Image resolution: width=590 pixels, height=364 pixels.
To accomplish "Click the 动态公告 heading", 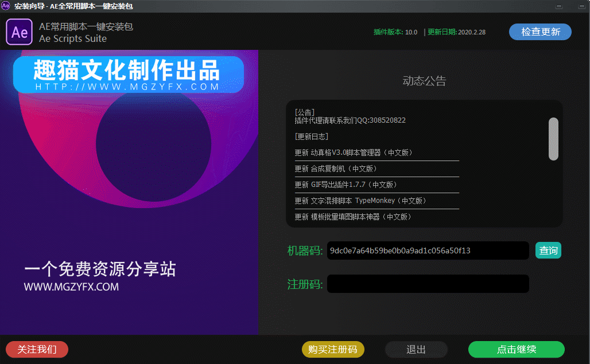I will pos(424,81).
